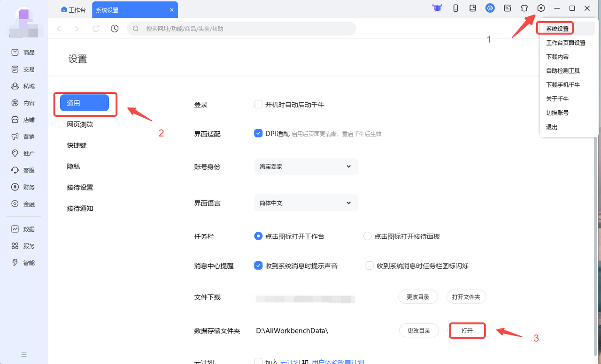Go forward with the right arrow navigation icon
Image resolution: width=601 pixels, height=364 pixels.
coord(77,29)
